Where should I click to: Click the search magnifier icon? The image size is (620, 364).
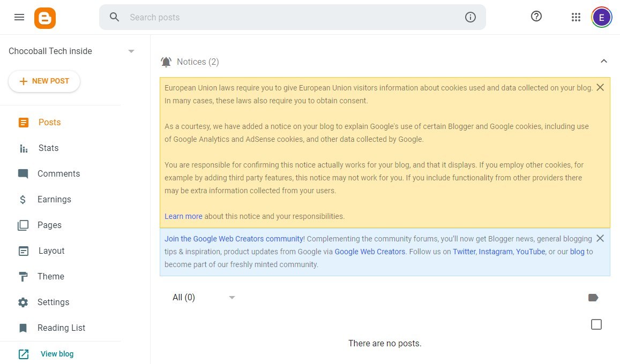point(114,17)
